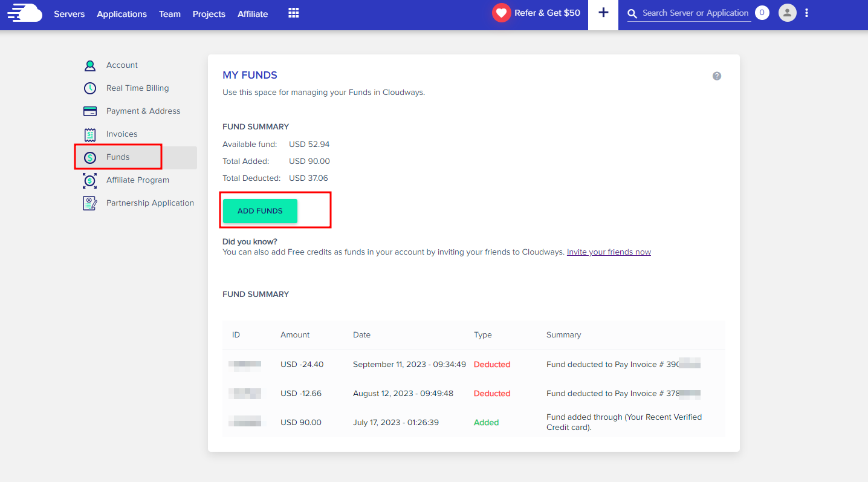Click the Payment & Address card icon
The image size is (868, 482).
(90, 111)
